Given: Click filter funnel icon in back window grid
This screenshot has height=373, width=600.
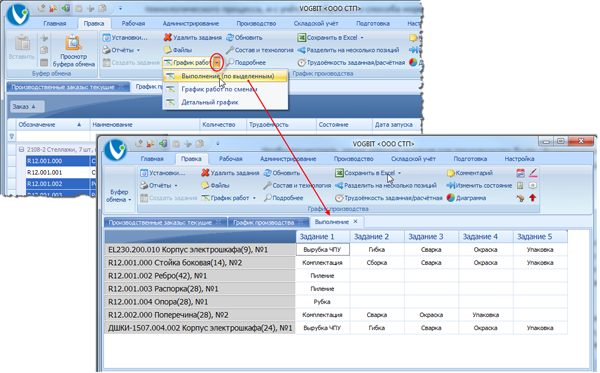Looking at the screenshot, I should tap(12, 136).
